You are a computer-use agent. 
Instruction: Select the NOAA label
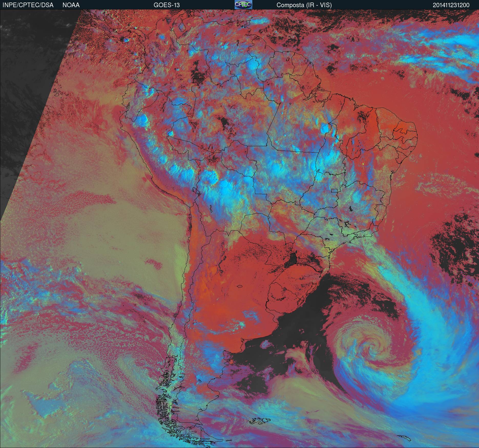tap(71, 5)
